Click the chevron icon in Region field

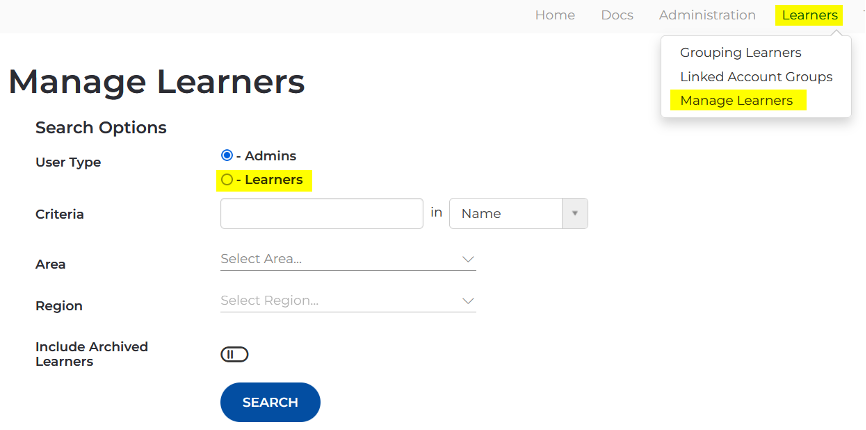coord(468,300)
